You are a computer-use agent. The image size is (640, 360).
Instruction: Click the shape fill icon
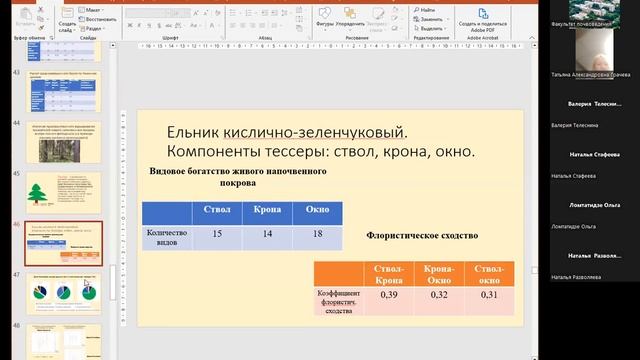395,10
